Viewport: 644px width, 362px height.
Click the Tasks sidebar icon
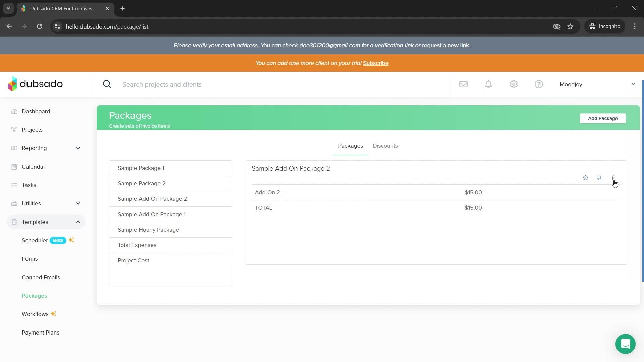pyautogui.click(x=14, y=185)
